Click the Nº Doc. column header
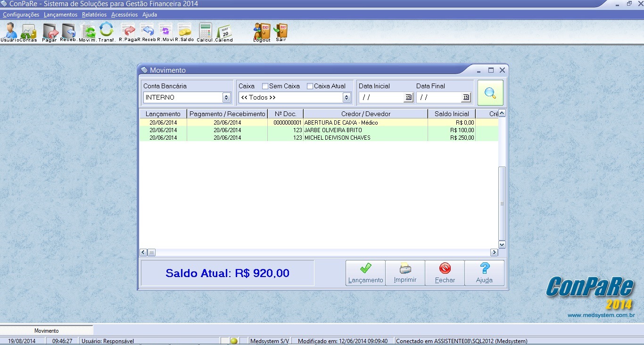The width and height of the screenshot is (644, 345). pos(286,114)
